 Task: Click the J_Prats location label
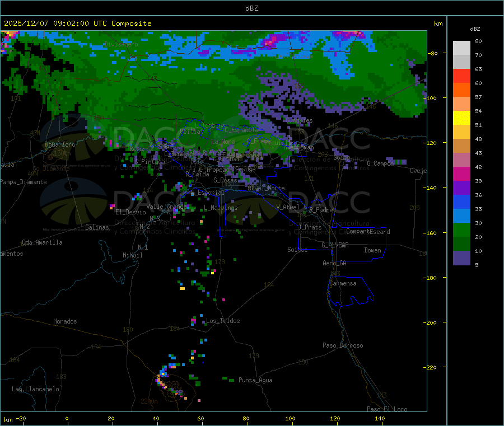coord(310,227)
